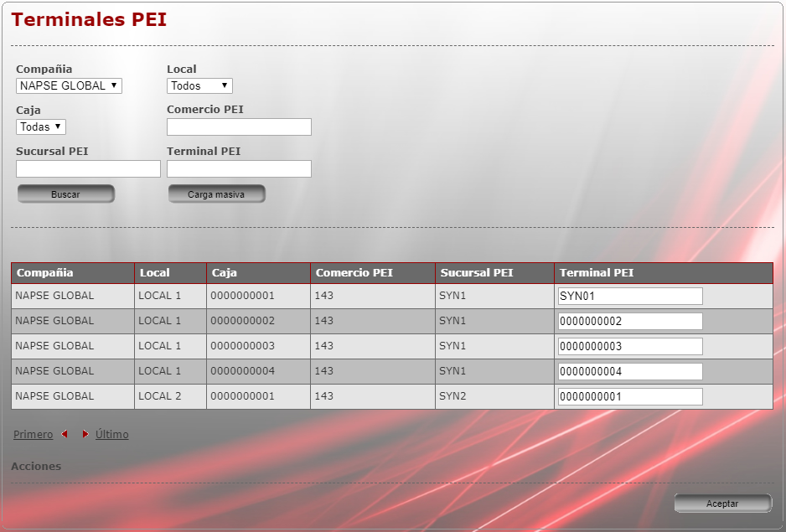Focus the Sucursal PEI filter field

pyautogui.click(x=88, y=168)
